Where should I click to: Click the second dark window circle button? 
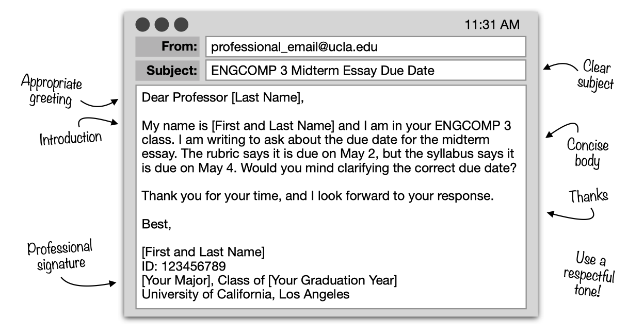pos(162,24)
